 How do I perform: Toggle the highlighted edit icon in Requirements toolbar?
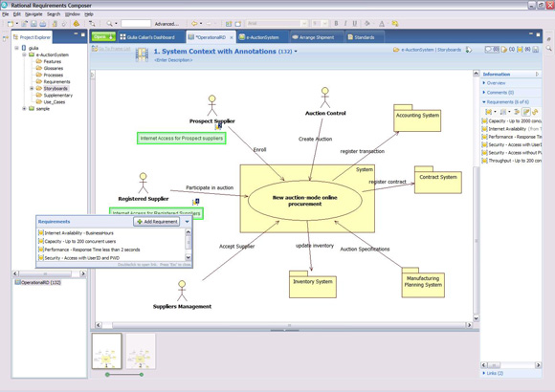point(526,112)
